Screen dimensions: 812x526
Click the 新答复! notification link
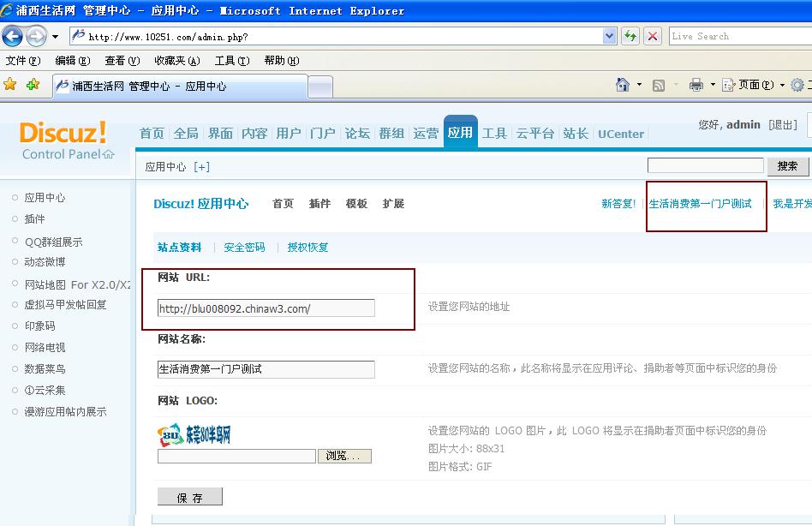618,204
